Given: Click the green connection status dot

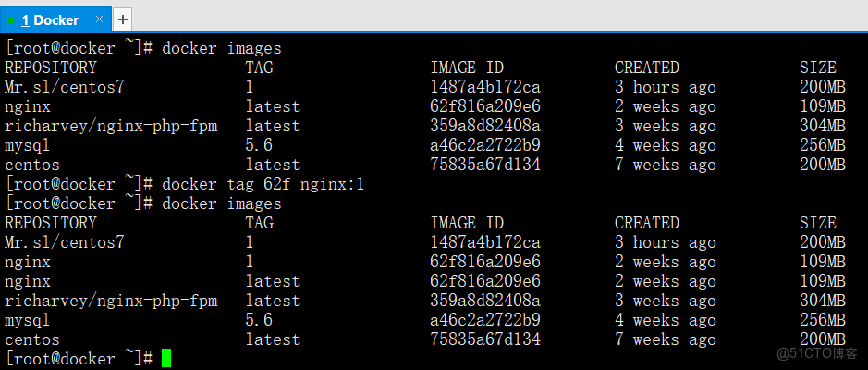Looking at the screenshot, I should (11, 19).
